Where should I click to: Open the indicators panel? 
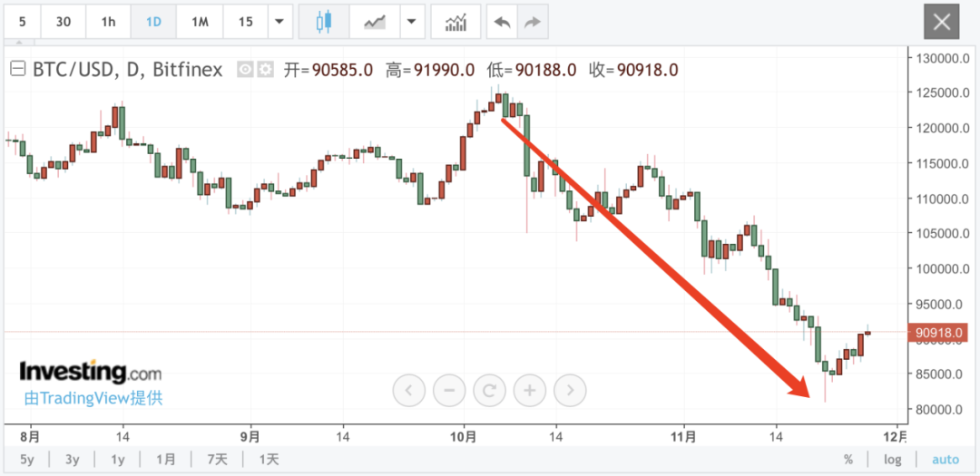click(x=456, y=22)
